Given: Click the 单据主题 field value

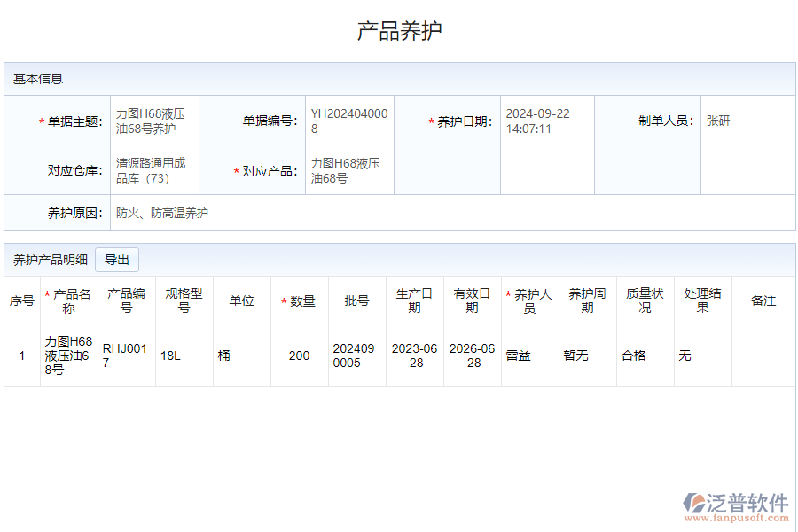Looking at the screenshot, I should (x=151, y=121).
